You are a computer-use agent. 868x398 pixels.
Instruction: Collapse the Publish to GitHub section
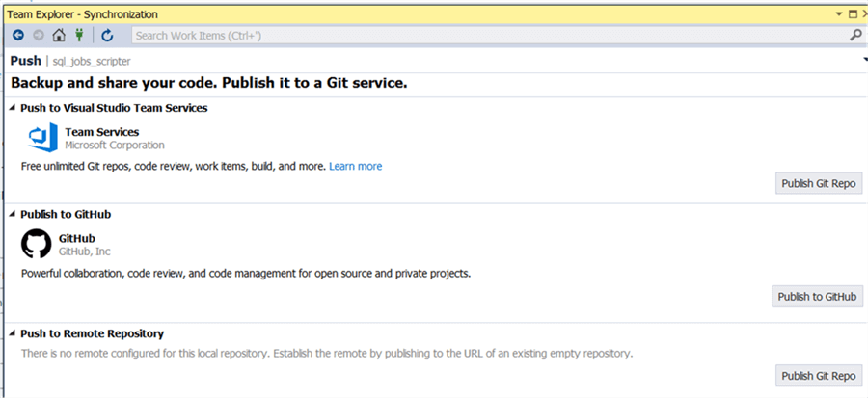13,214
